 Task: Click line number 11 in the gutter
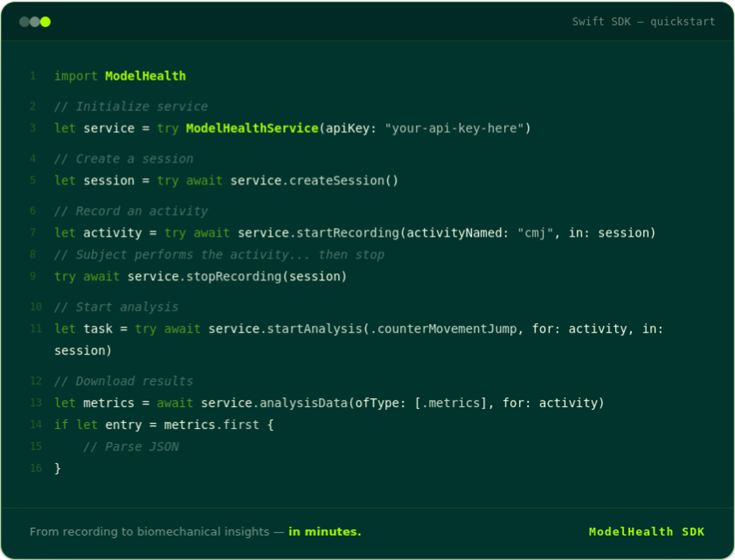pos(36,329)
